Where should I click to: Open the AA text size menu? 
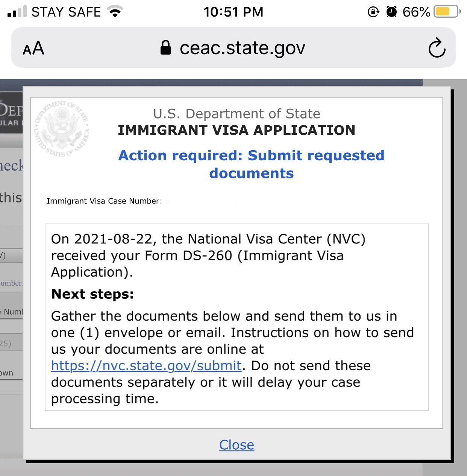33,48
